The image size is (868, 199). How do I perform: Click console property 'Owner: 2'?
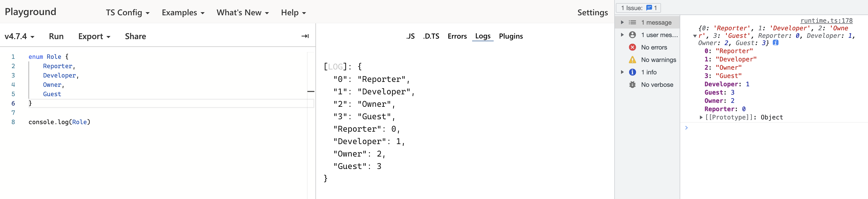pyautogui.click(x=719, y=101)
